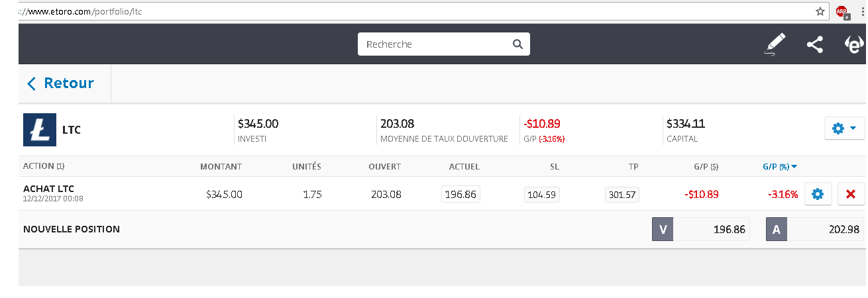Click the browser URL address bar
The width and height of the screenshot is (868, 298).
(398, 11)
